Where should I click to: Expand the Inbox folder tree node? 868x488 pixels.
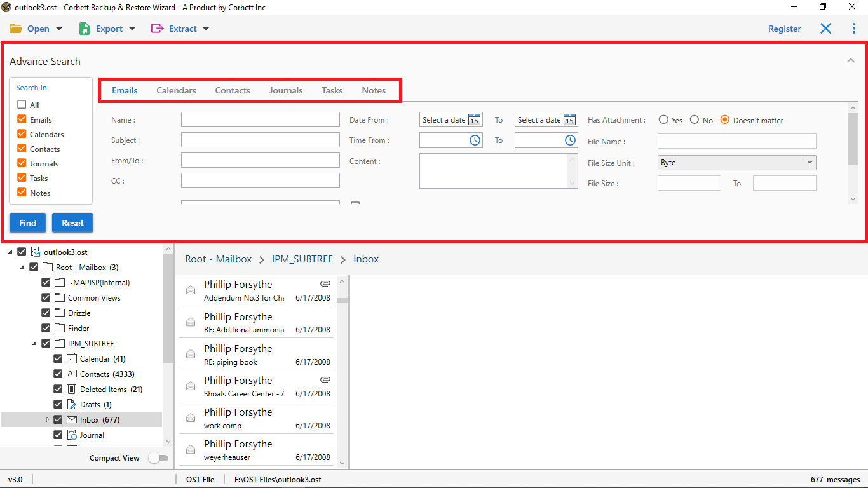47,420
